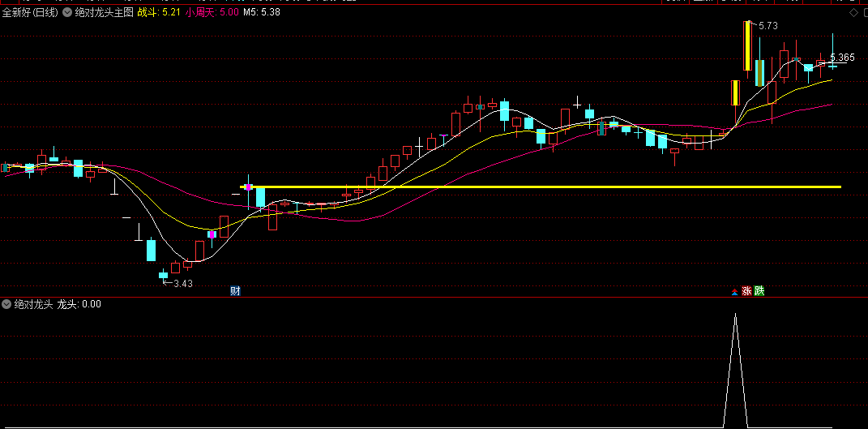Click the diamond icon at top right

pos(853,12)
